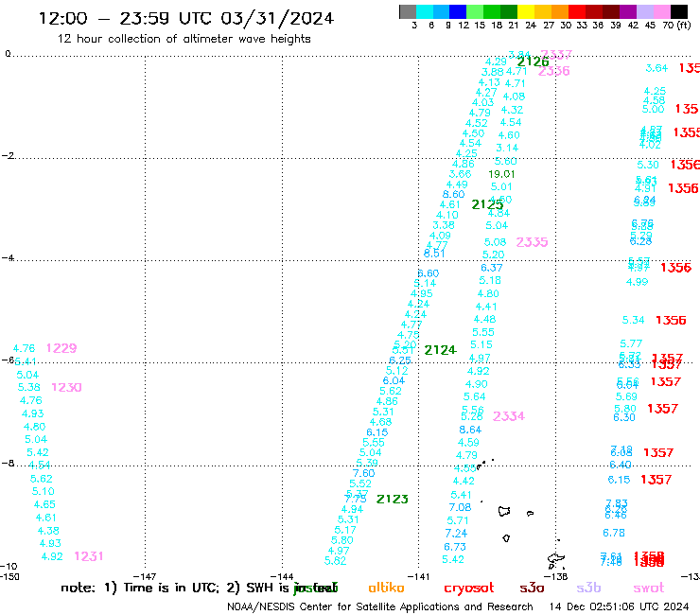Select the 14 Dec 02:51:06 UTC 2024 timestamp
Screen dimensions: 700x615
click(619, 606)
